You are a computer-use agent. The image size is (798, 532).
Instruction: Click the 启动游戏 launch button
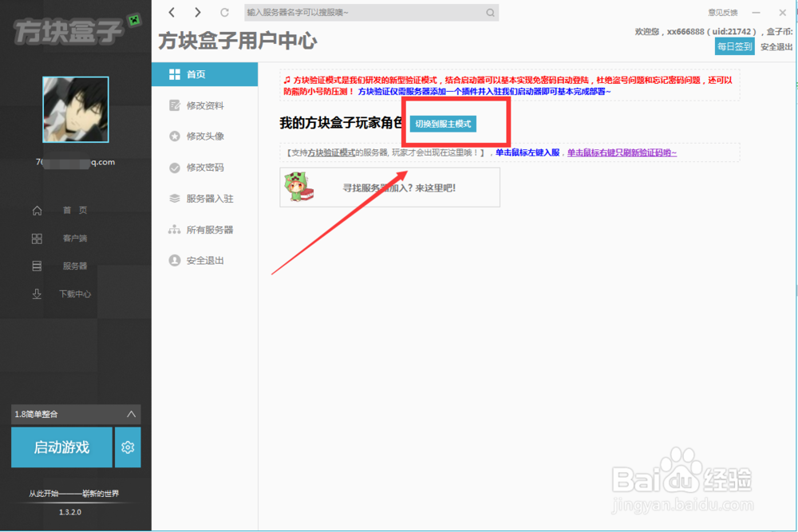(61, 447)
